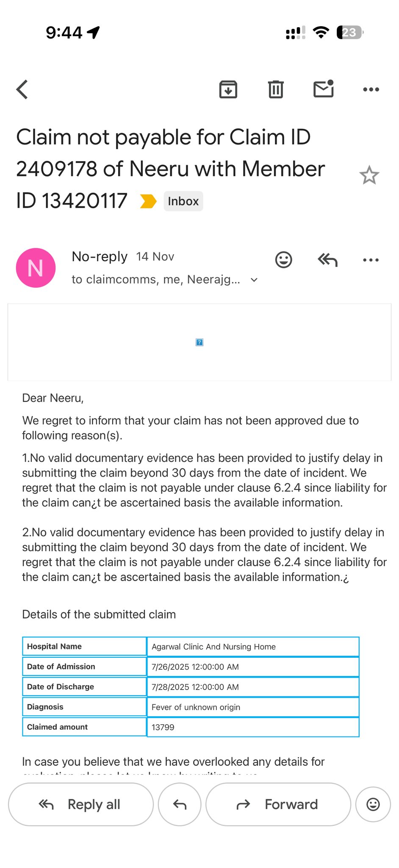
Task: Delete this email with trash icon
Action: 276,89
